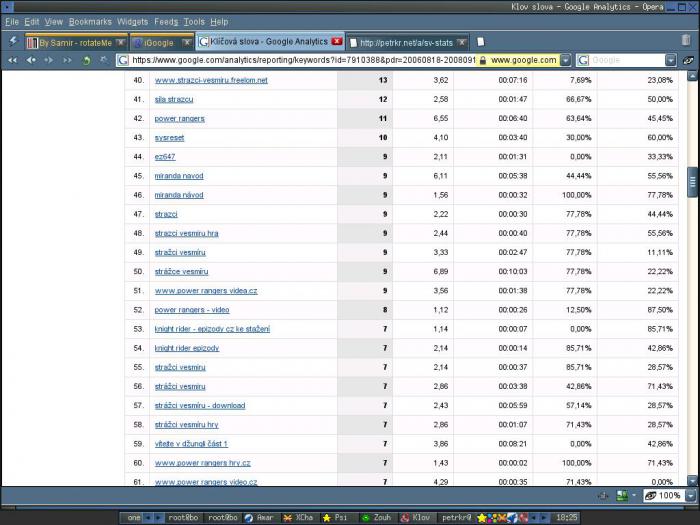
Task: Click yellow star tray icon in taskbar
Action: [482, 518]
